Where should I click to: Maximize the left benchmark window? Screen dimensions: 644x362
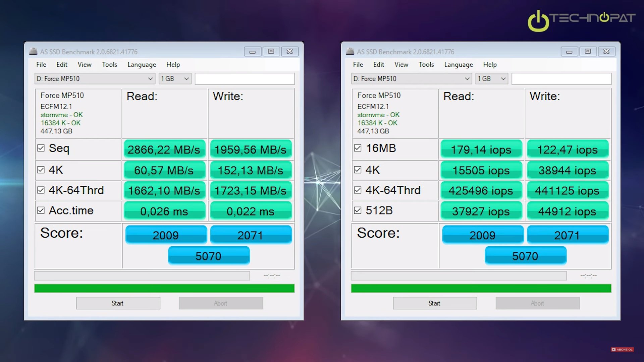pyautogui.click(x=271, y=52)
